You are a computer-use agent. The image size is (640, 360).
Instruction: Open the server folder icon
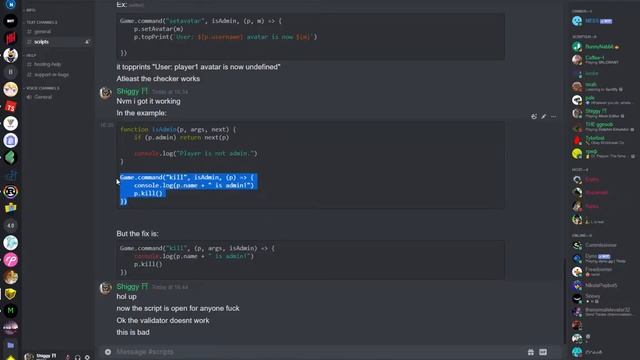tap(11, 345)
